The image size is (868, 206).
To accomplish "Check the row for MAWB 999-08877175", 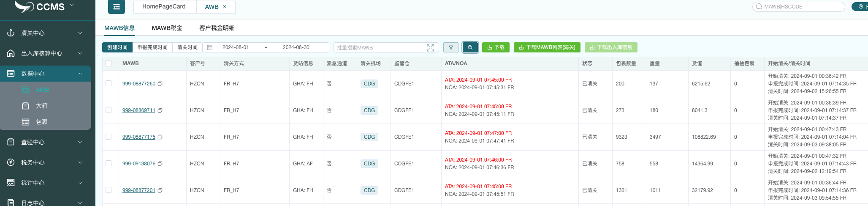I will pos(108,137).
